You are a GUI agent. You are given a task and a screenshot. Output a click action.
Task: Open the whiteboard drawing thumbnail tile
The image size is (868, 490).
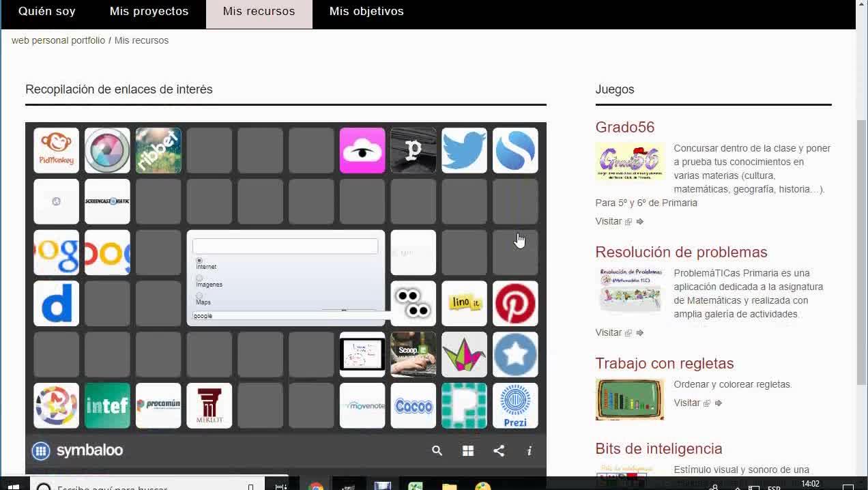362,355
